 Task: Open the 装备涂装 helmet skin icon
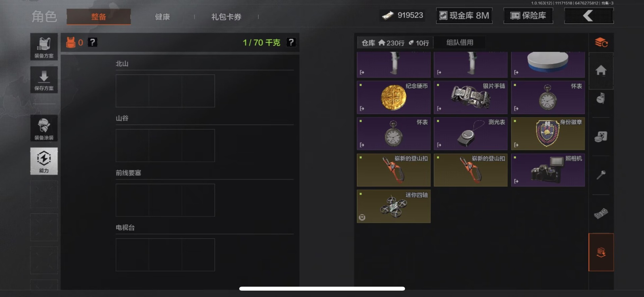click(x=44, y=128)
